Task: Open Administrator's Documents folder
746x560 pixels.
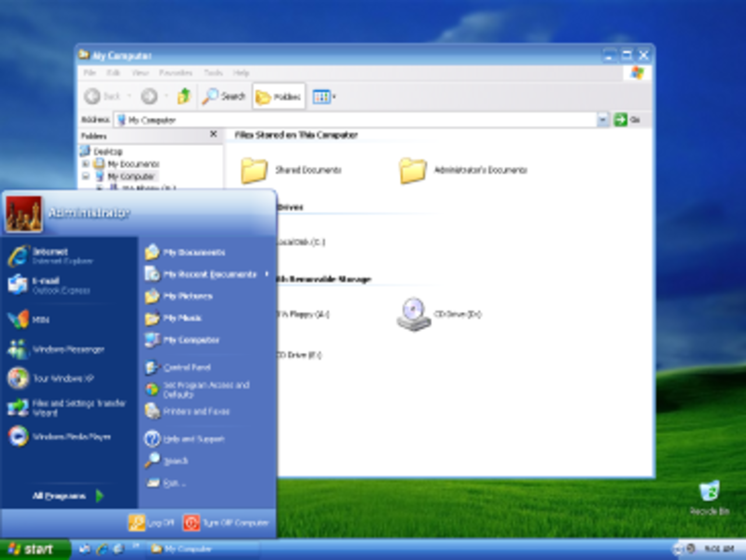Action: coord(464,170)
